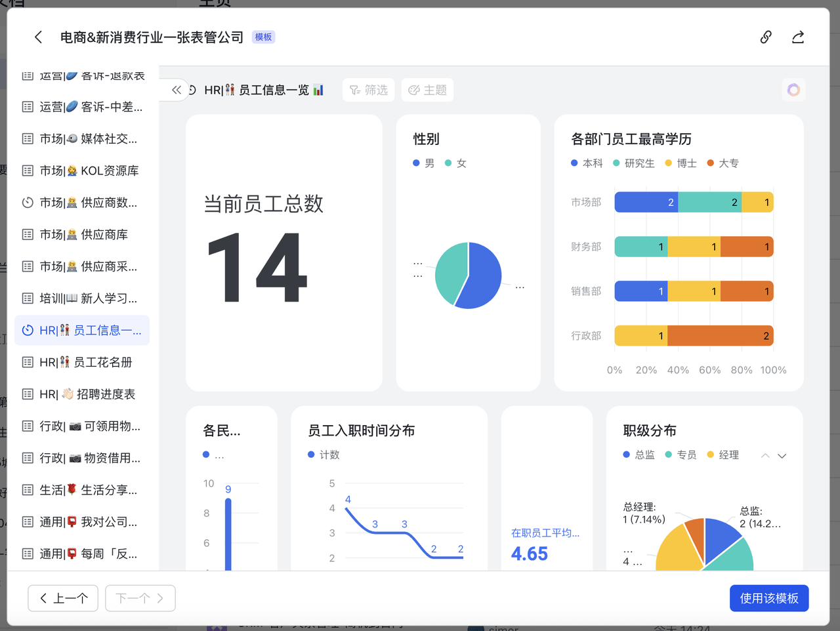The width and height of the screenshot is (840, 631).
Task: Toggle the 专员 legend in 职级分布 chart
Action: [x=681, y=455]
